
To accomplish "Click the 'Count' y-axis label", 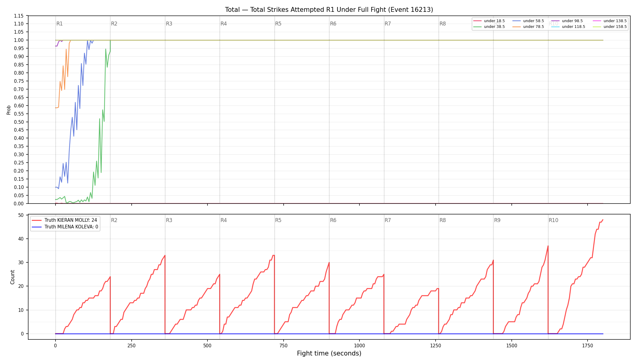I will pos(12,277).
